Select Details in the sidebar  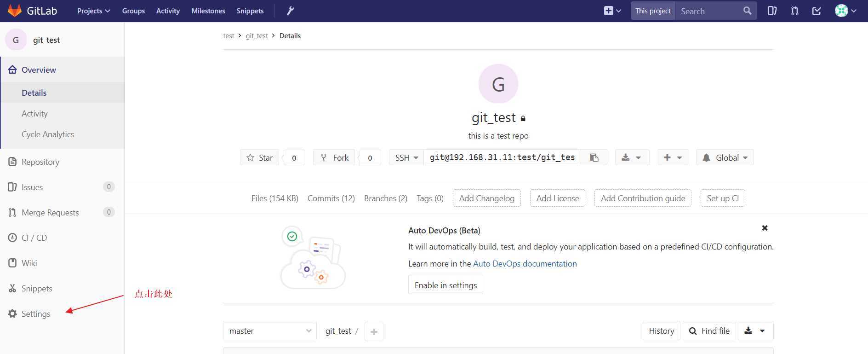tap(63, 93)
